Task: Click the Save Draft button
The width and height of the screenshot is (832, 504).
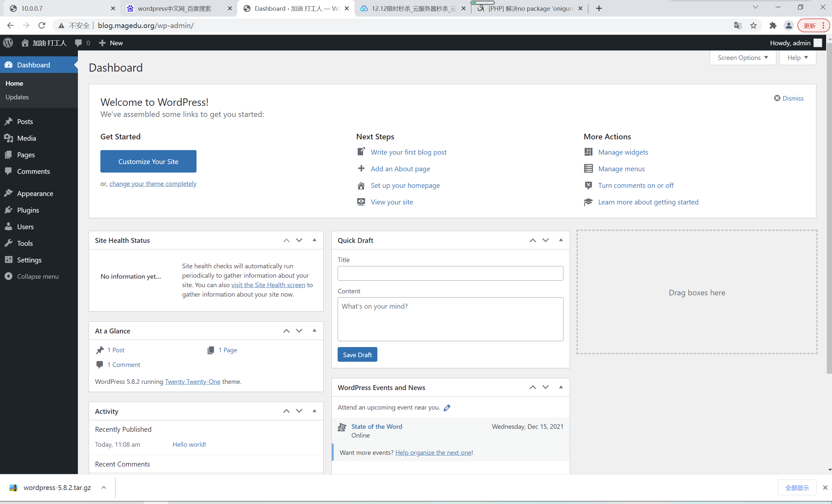Action: 357,355
